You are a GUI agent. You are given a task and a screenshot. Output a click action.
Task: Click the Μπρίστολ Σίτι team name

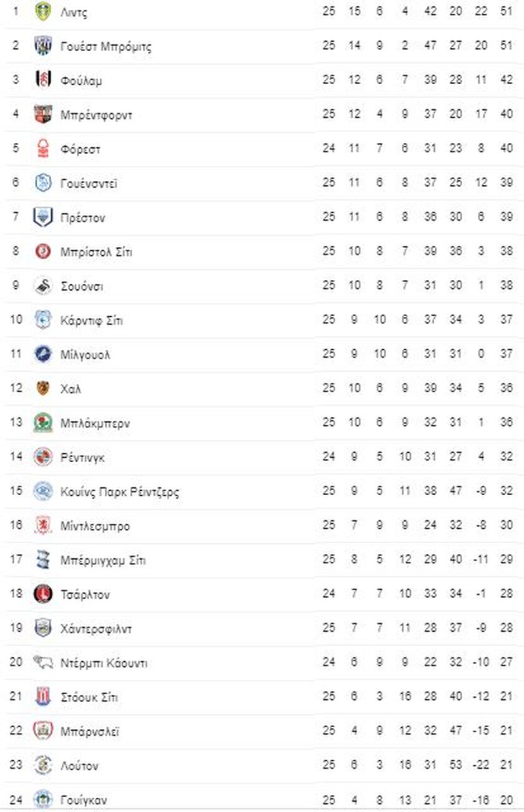96,252
